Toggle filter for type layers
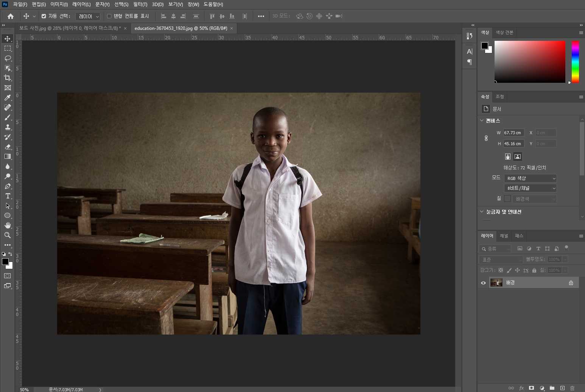Viewport: 585px width, 392px height. pyautogui.click(x=538, y=248)
